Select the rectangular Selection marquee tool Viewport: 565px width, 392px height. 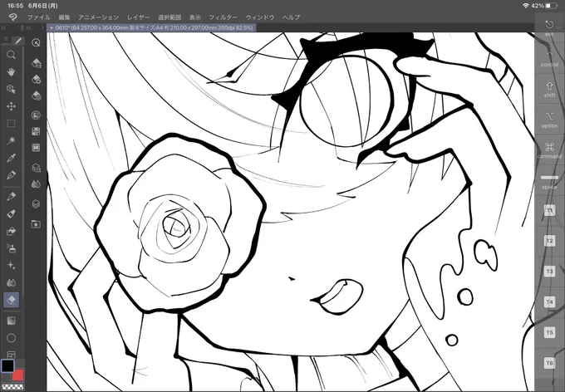pos(11,124)
